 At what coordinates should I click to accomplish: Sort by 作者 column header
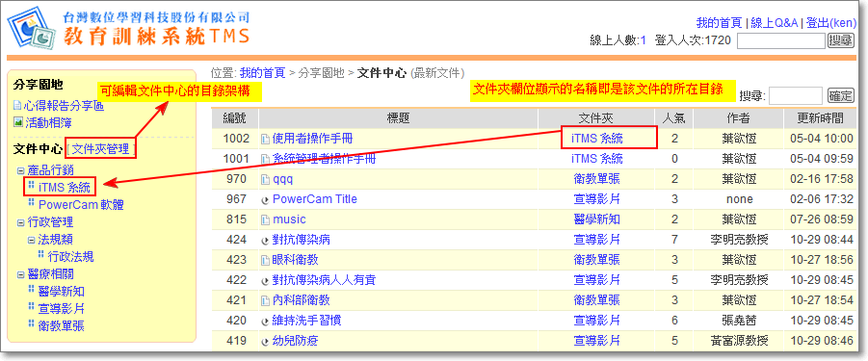pyautogui.click(x=738, y=118)
